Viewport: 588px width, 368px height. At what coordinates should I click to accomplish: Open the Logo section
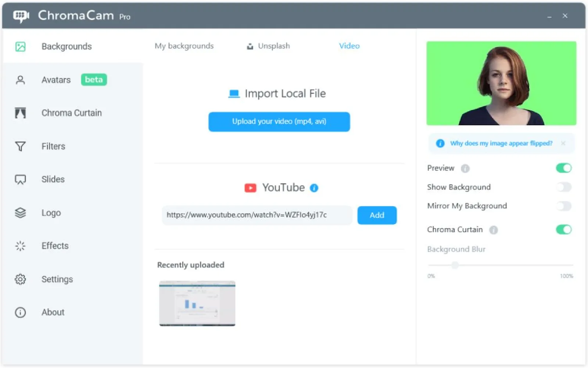pos(73,213)
